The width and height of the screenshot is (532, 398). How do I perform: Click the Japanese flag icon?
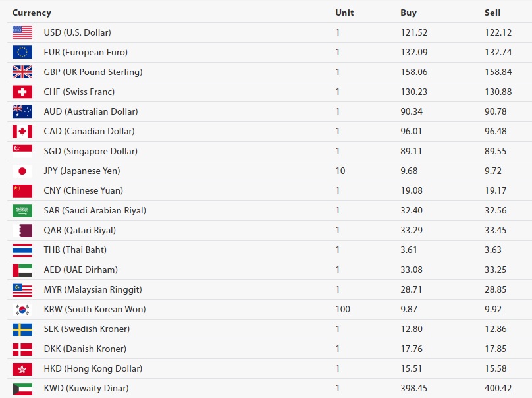(22, 171)
